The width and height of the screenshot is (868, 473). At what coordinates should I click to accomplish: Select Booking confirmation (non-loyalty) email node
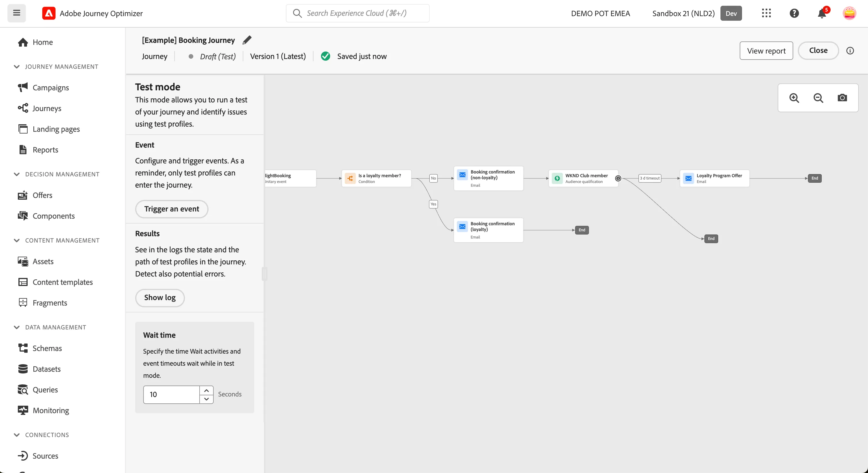(x=489, y=178)
